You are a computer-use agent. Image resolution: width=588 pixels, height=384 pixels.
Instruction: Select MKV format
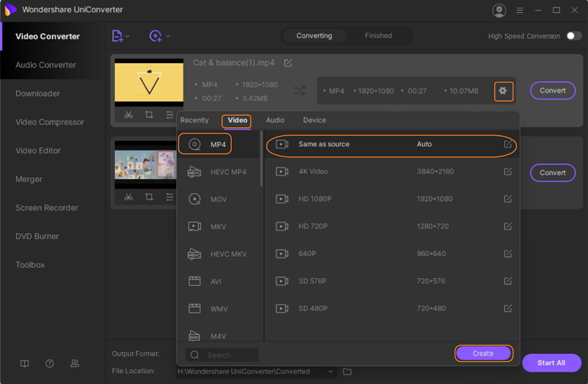pyautogui.click(x=219, y=226)
